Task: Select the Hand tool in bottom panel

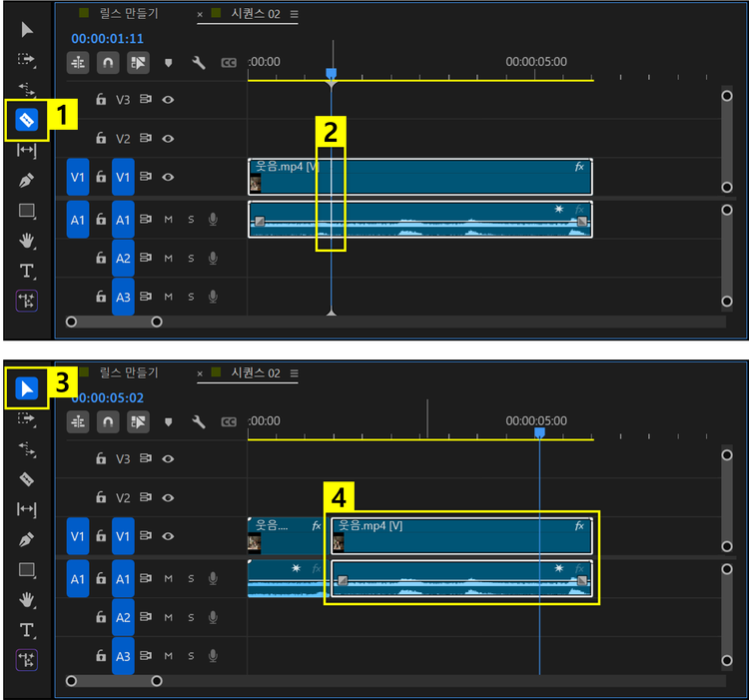Action: click(x=27, y=600)
